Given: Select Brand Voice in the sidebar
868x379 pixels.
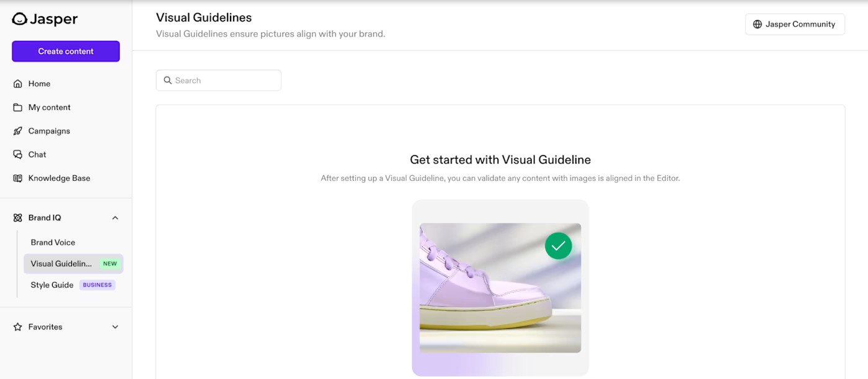Looking at the screenshot, I should point(52,242).
